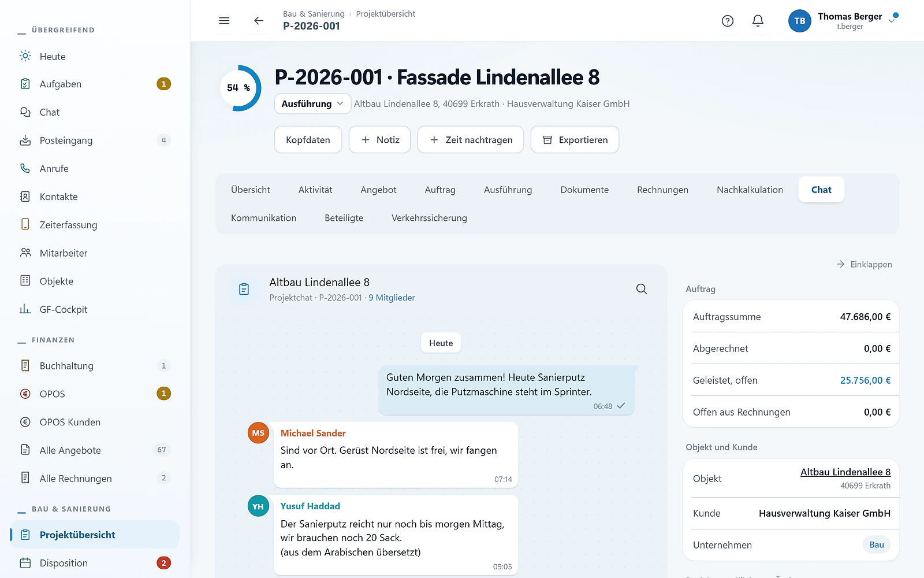Click the Bau company tag
924x578 pixels.
point(877,545)
